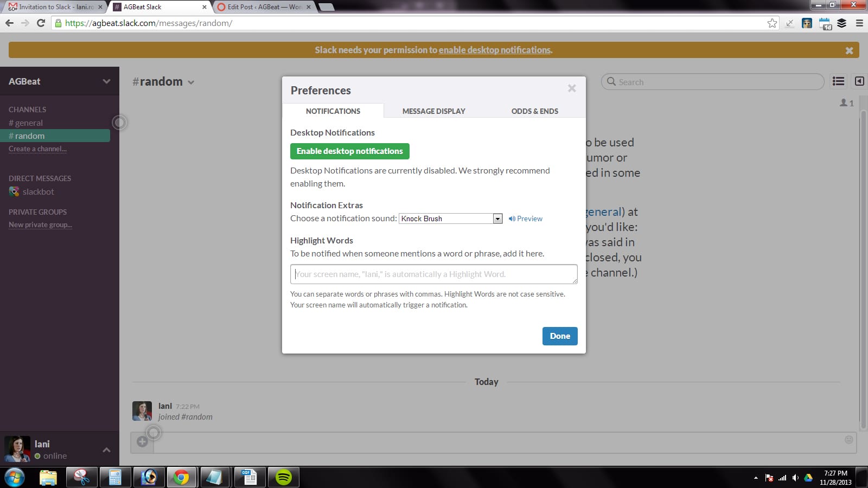Open Spotify from the taskbar

(x=283, y=477)
